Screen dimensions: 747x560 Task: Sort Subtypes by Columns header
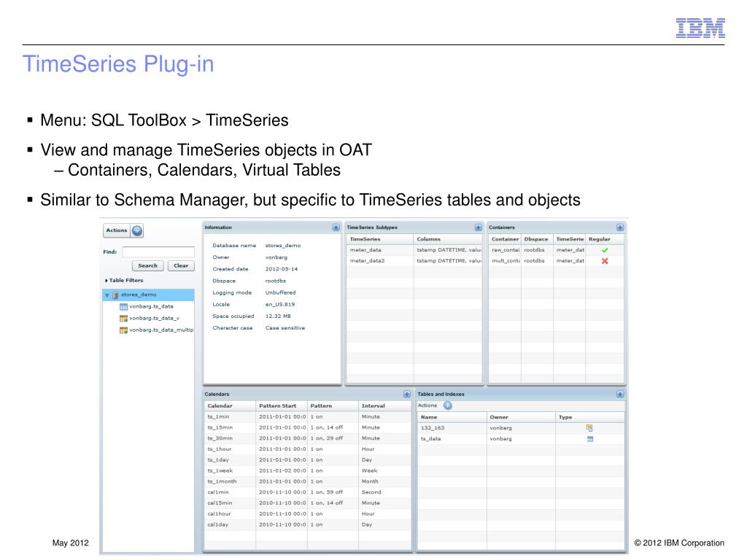tap(448, 239)
